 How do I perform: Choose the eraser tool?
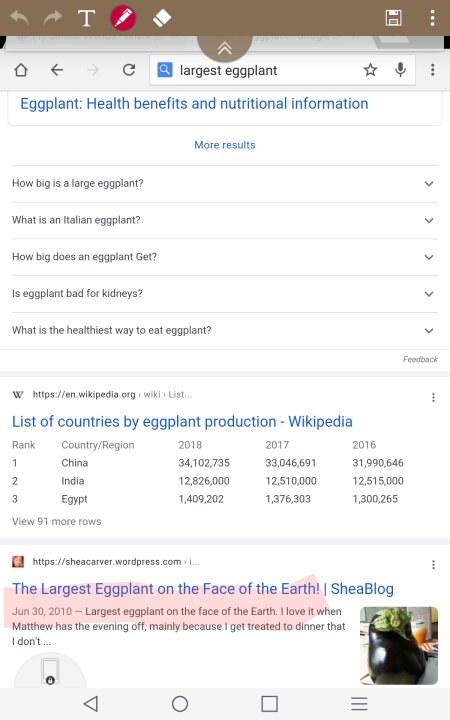[162, 18]
